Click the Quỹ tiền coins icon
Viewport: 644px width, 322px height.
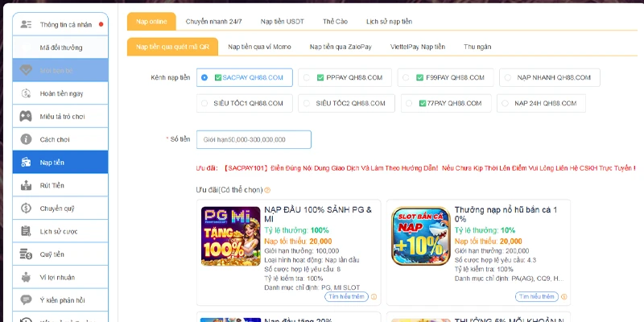pyautogui.click(x=26, y=254)
